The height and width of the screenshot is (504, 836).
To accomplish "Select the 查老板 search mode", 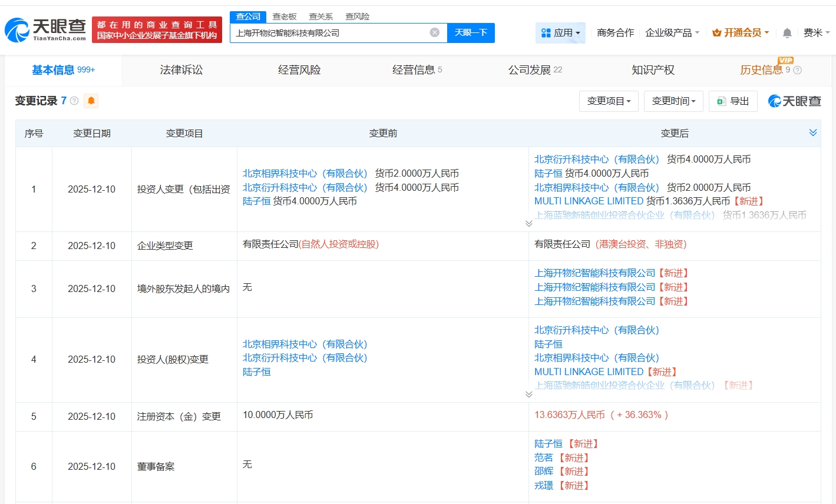I will coord(285,16).
